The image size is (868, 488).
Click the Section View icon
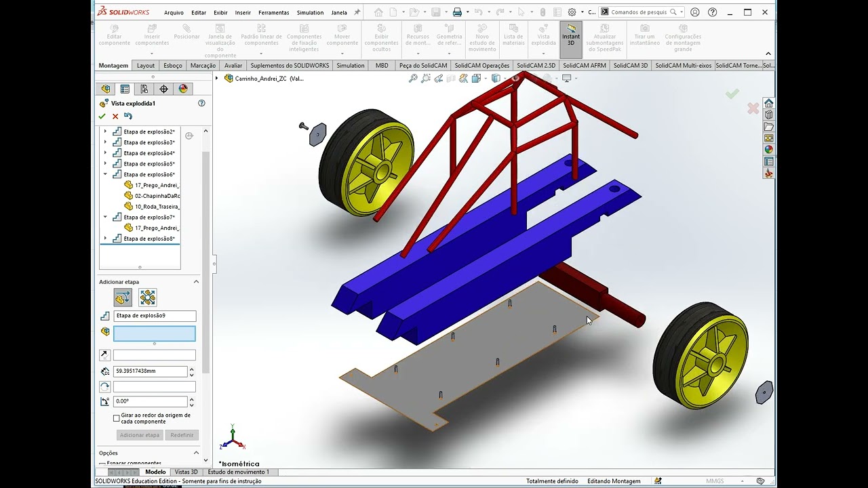451,79
